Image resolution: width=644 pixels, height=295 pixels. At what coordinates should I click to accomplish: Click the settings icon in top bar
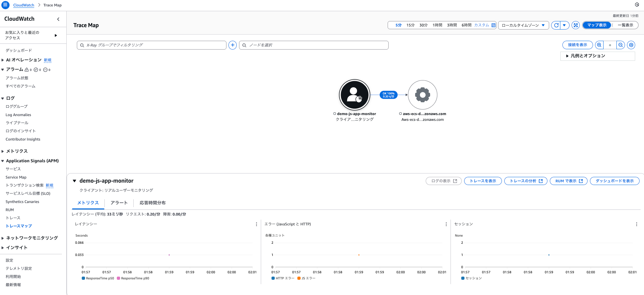pyautogui.click(x=637, y=5)
